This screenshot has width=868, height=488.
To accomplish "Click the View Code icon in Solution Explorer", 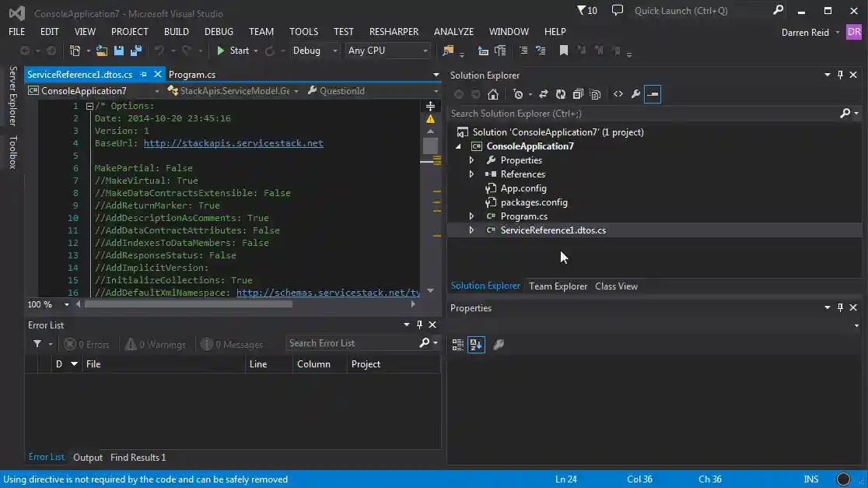I will [x=619, y=93].
